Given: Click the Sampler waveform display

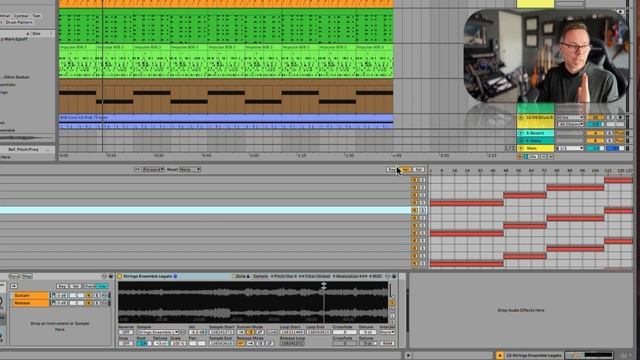Looking at the screenshot, I should click(x=253, y=302).
